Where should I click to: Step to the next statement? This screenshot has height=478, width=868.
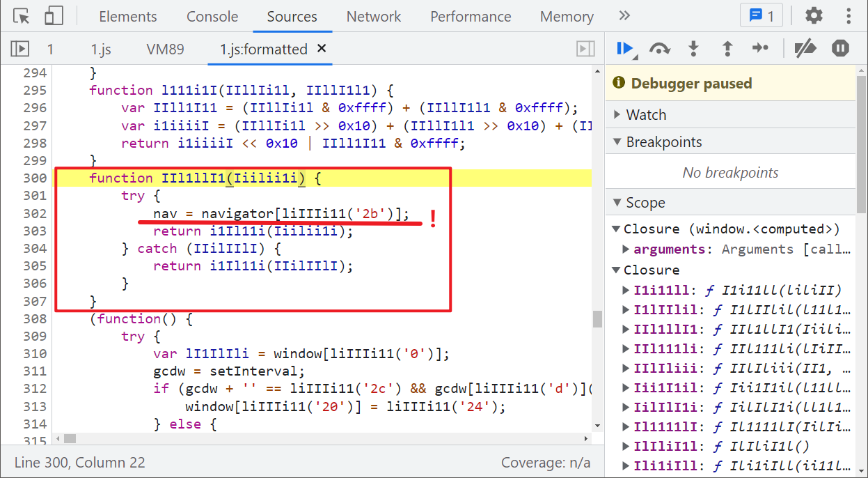(761, 49)
